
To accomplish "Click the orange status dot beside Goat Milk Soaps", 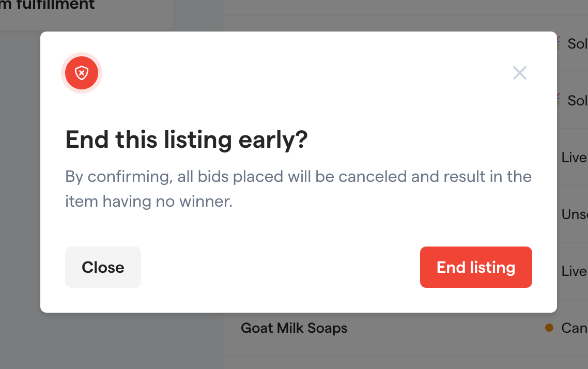I will click(549, 328).
